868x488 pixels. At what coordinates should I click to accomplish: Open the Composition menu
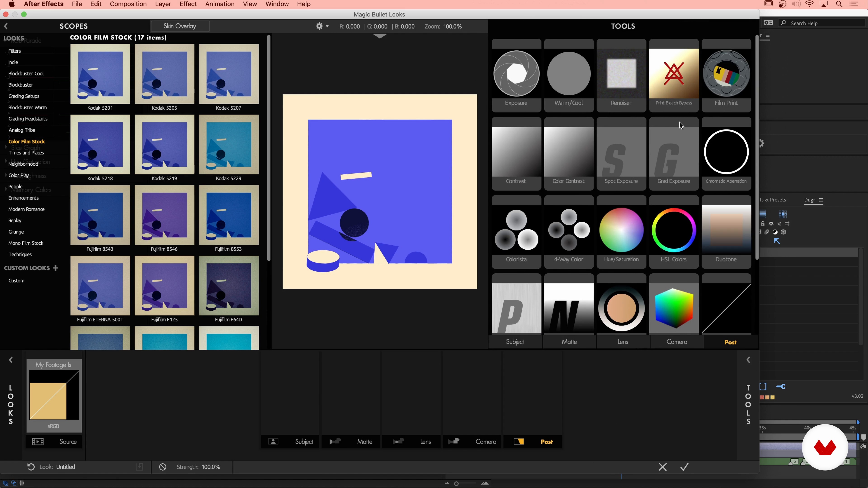[x=128, y=4]
